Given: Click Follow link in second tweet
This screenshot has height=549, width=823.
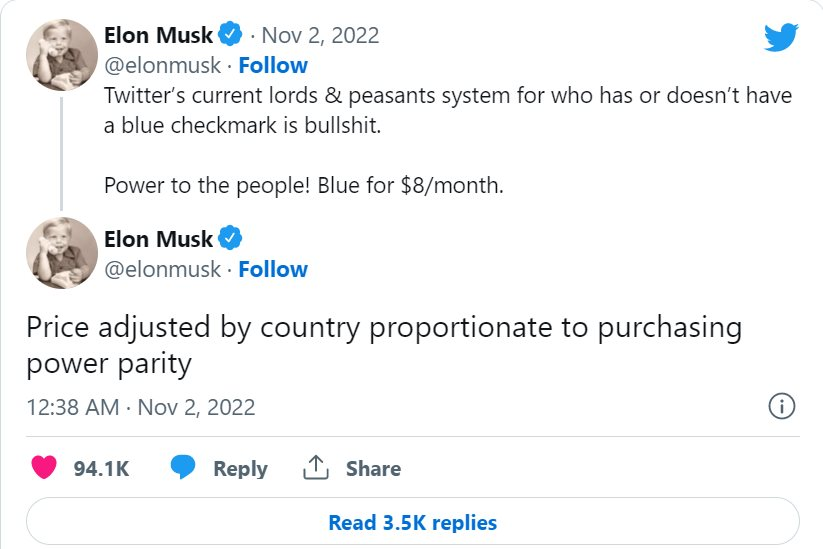Looking at the screenshot, I should click(273, 269).
